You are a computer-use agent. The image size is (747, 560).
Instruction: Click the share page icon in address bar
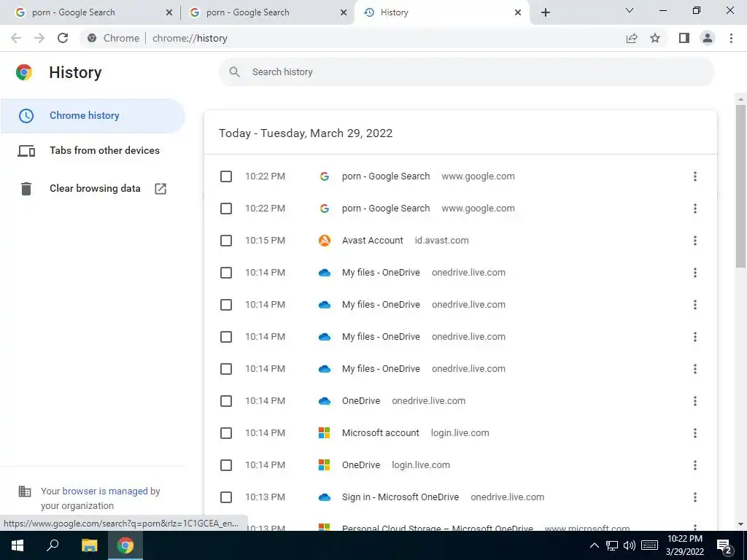pyautogui.click(x=632, y=38)
